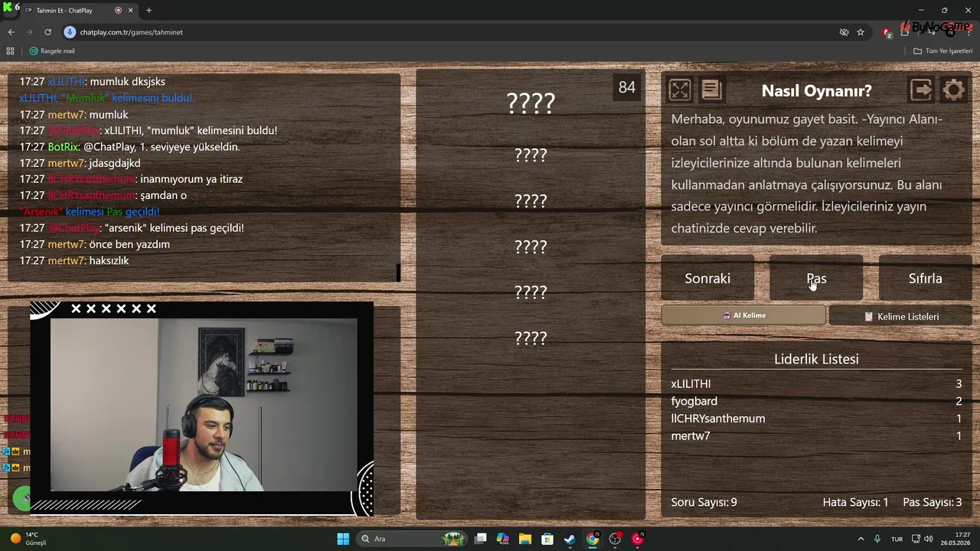This screenshot has height=551, width=980.
Task: Open the red extension icon with badge 2
Action: click(887, 32)
